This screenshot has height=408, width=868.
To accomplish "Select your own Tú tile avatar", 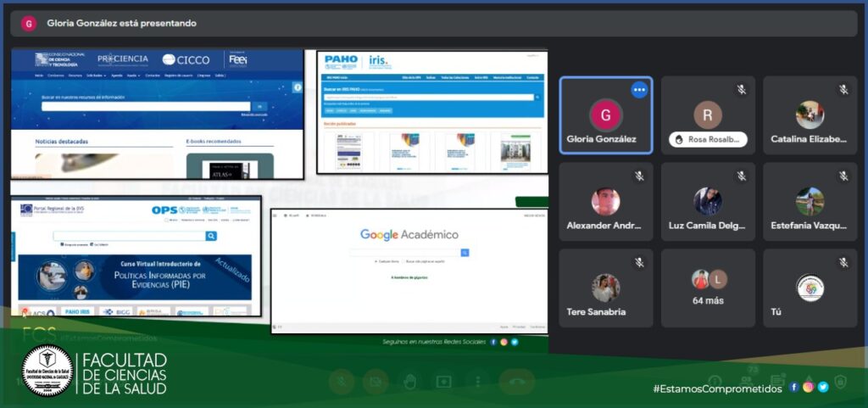I will [x=810, y=288].
